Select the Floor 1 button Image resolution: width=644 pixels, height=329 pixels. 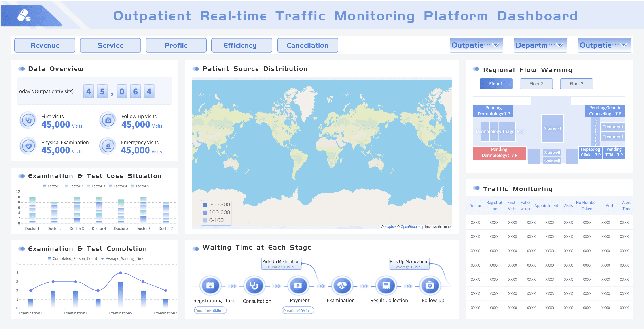496,84
